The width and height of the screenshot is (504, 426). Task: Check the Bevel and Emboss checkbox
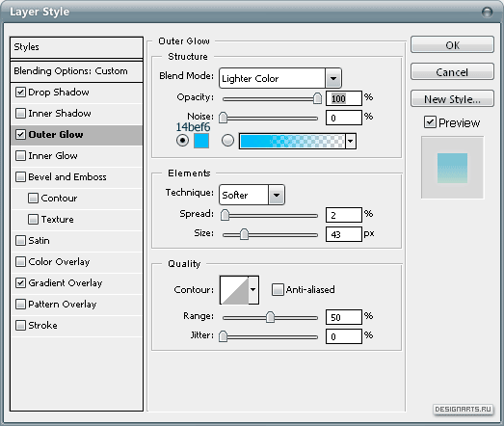pos(20,177)
